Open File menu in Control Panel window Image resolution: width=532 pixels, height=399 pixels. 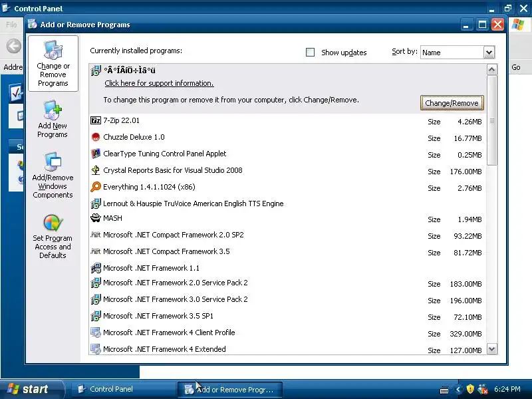11,25
